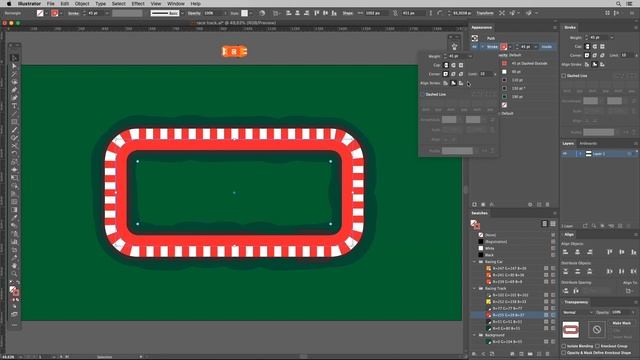Click the Fill color box in the control bar
This screenshot has width=640, height=360.
tap(40, 13)
